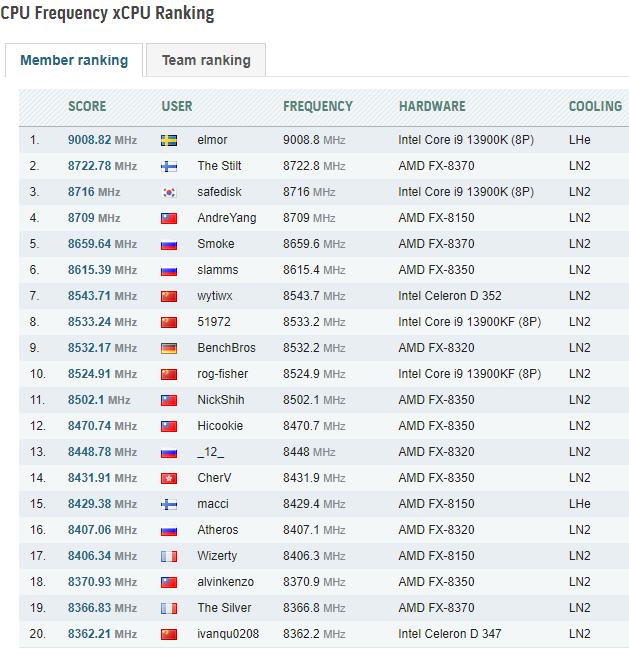Open score 8366.83 MHz

coord(102,608)
